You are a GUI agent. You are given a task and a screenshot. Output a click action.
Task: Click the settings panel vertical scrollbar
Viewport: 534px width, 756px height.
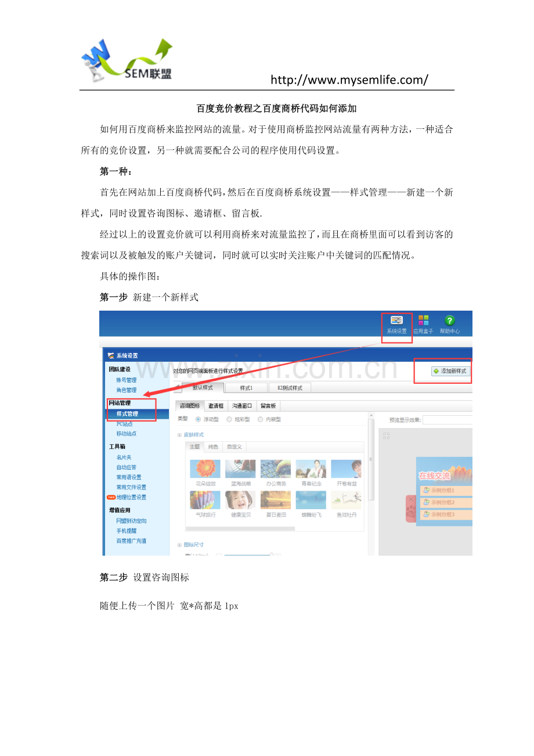coord(371,459)
